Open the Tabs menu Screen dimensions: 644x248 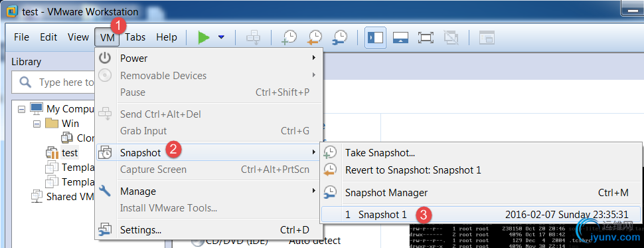[x=135, y=37]
